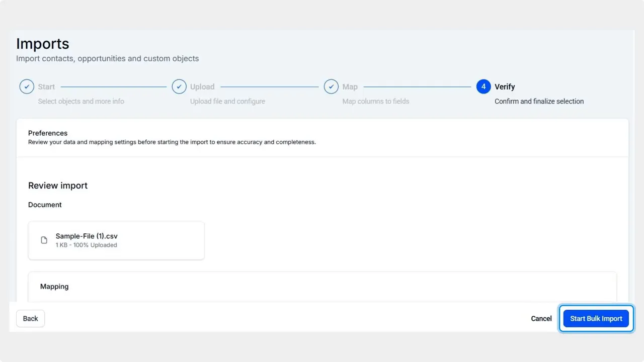644x362 pixels.
Task: Click the Start step checkmark icon
Action: click(x=27, y=86)
